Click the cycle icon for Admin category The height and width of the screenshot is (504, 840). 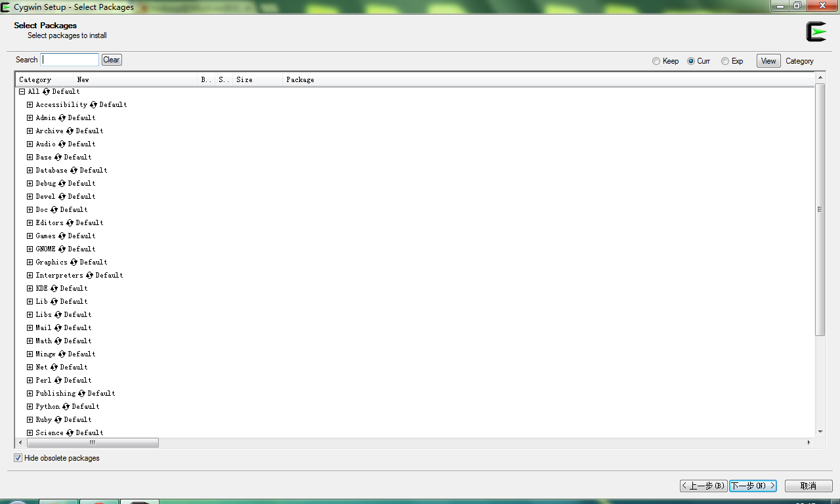pos(62,117)
